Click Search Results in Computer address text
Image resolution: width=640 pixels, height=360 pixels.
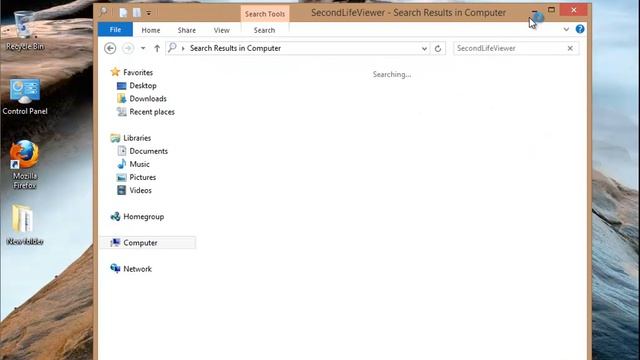[235, 48]
